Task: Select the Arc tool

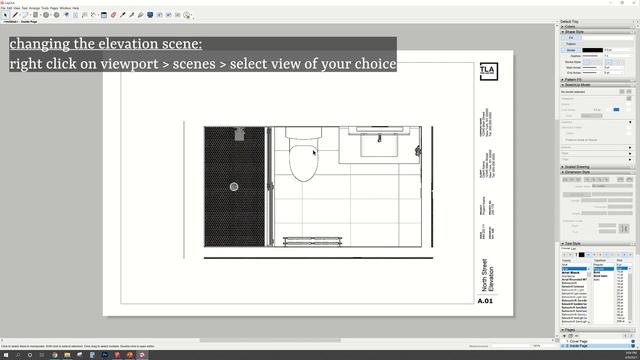Action: point(25,15)
